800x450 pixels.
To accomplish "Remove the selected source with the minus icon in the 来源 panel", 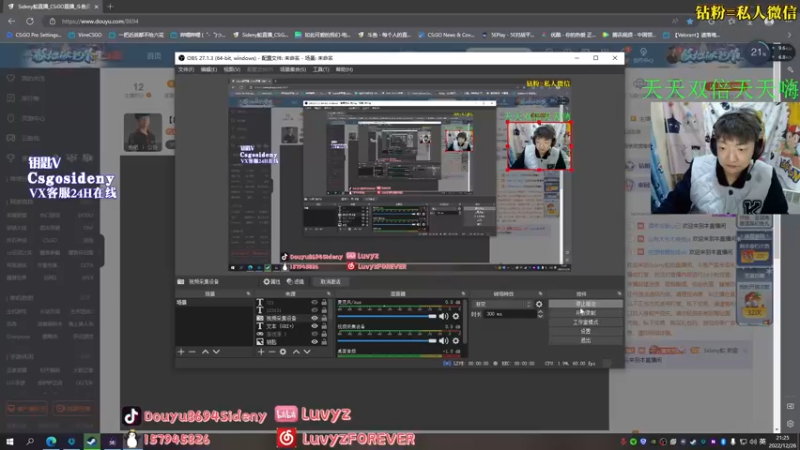I will (272, 352).
